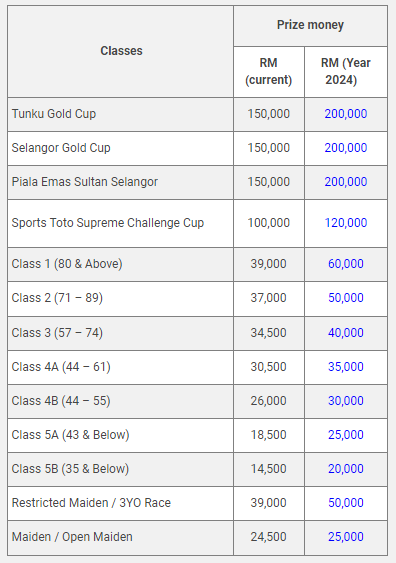Click Selangor Gold Cup current prize 150,000
Viewport: 396px width, 563px height.
[269, 148]
